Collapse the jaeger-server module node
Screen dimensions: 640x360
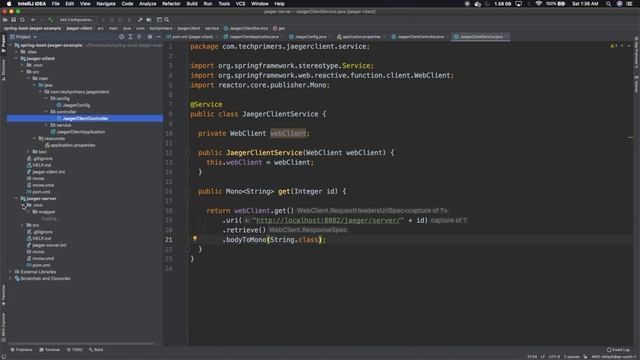tap(16, 198)
